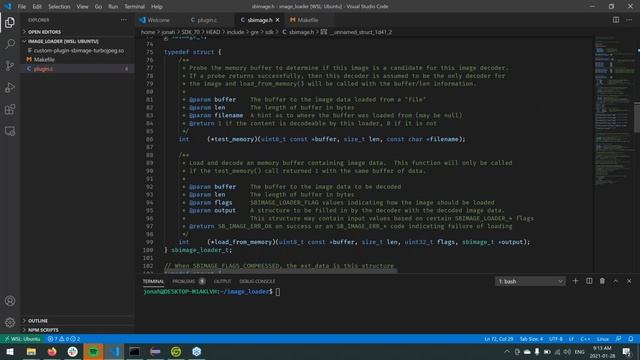Change the UTF-8 encoding setting
This screenshot has height=360, width=640.
[556, 339]
